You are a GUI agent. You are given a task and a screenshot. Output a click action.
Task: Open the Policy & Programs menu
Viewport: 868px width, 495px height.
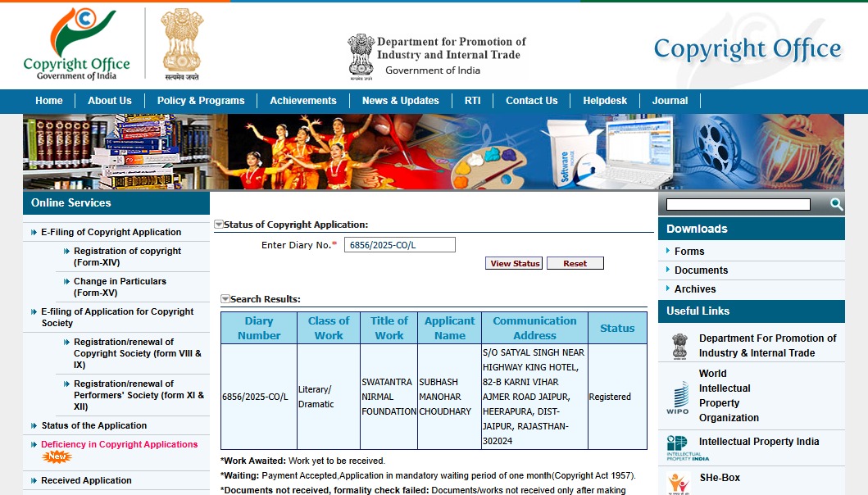pyautogui.click(x=201, y=101)
